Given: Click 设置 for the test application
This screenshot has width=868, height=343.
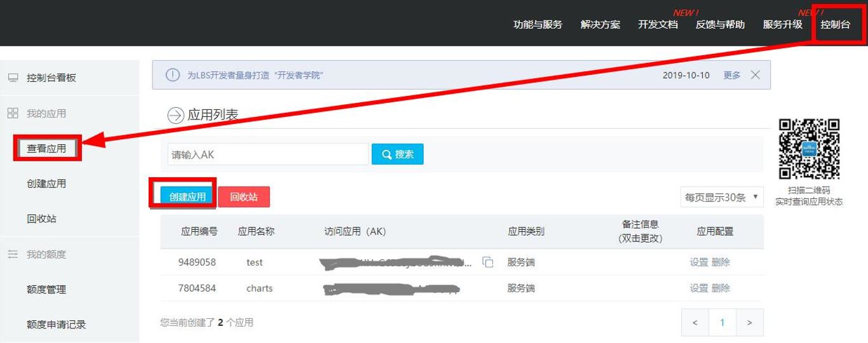Looking at the screenshot, I should pyautogui.click(x=699, y=262).
